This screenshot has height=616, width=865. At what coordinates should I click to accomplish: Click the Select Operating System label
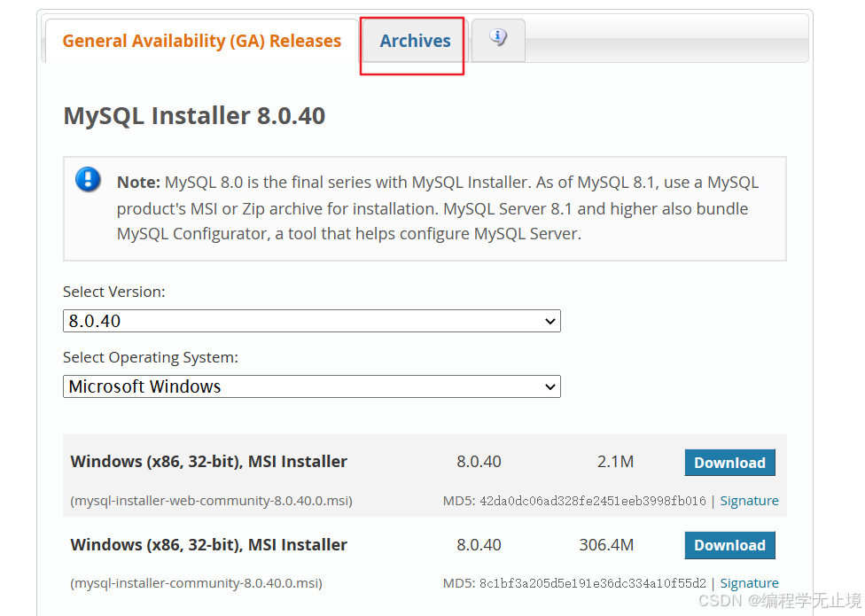pos(151,357)
